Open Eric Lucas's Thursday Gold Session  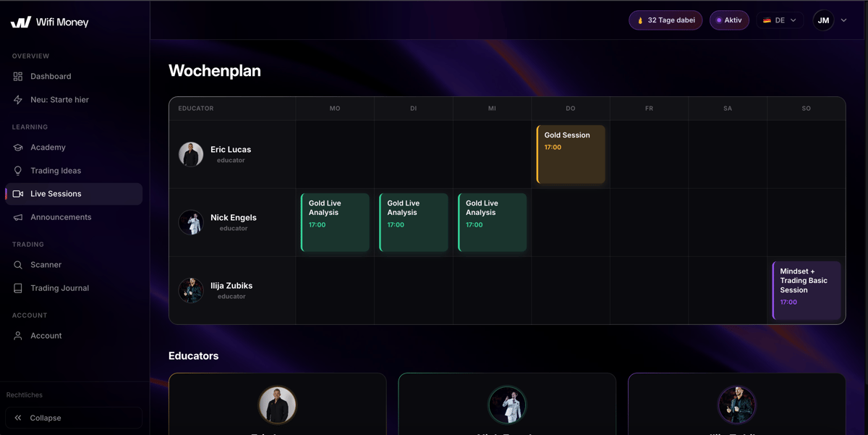click(571, 155)
